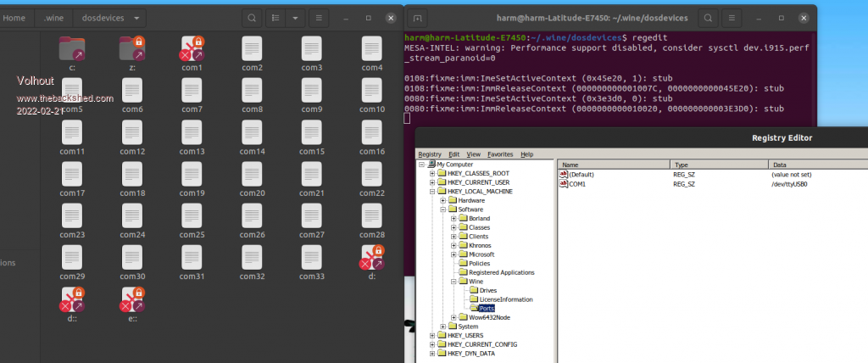868x363 pixels.
Task: Expand the HKEY_CLASSES_ROOT tree node
Action: click(432, 174)
